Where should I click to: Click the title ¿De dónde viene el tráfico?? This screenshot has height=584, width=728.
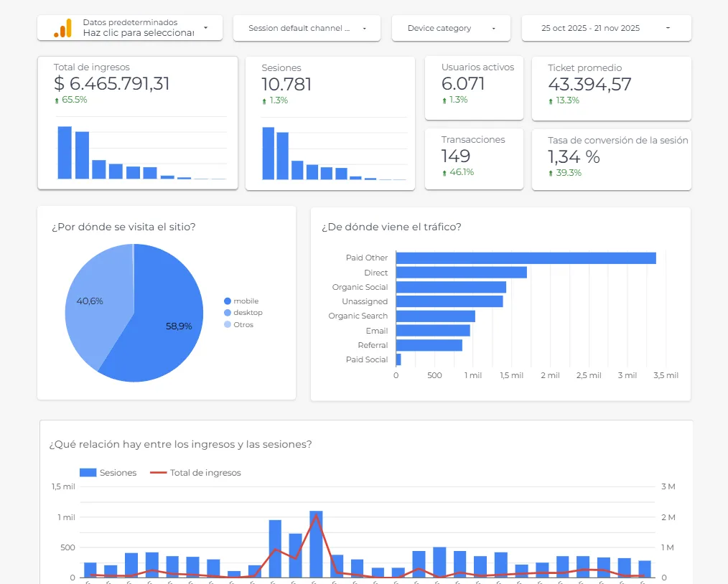391,227
